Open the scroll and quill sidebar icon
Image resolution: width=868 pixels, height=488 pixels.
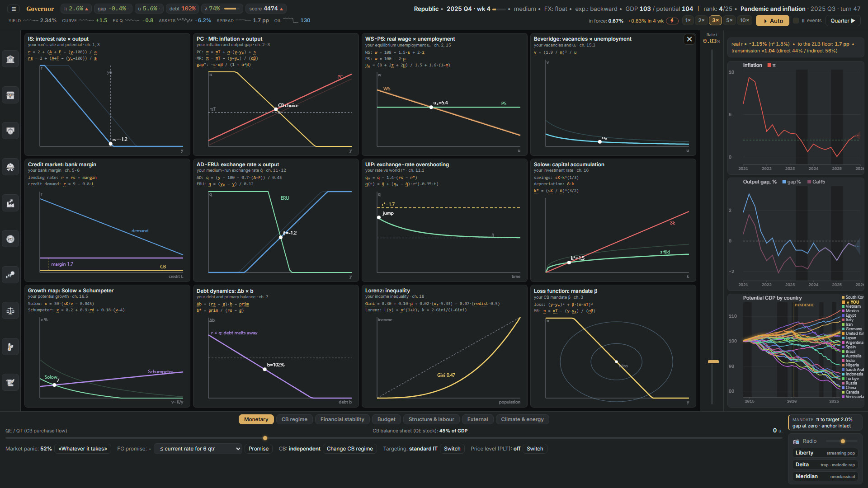click(x=10, y=383)
